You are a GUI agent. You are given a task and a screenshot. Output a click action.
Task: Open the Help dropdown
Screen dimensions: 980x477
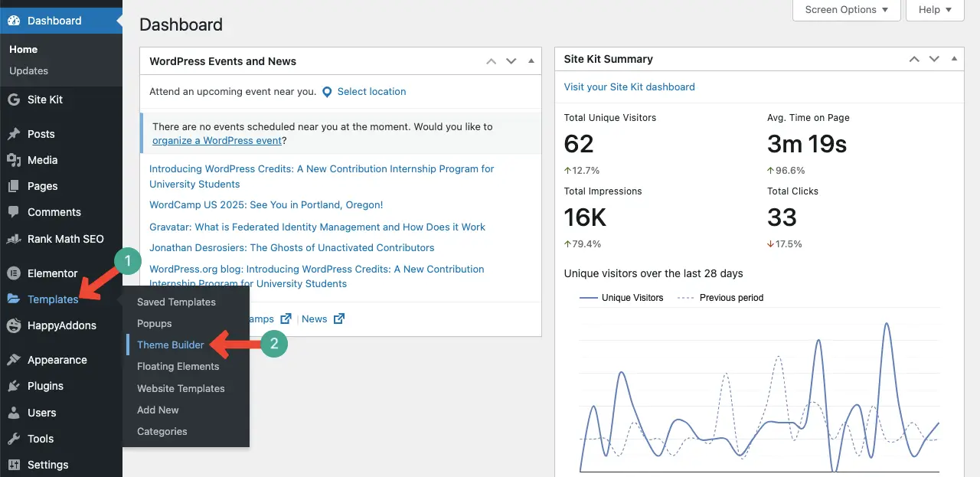pyautogui.click(x=935, y=10)
